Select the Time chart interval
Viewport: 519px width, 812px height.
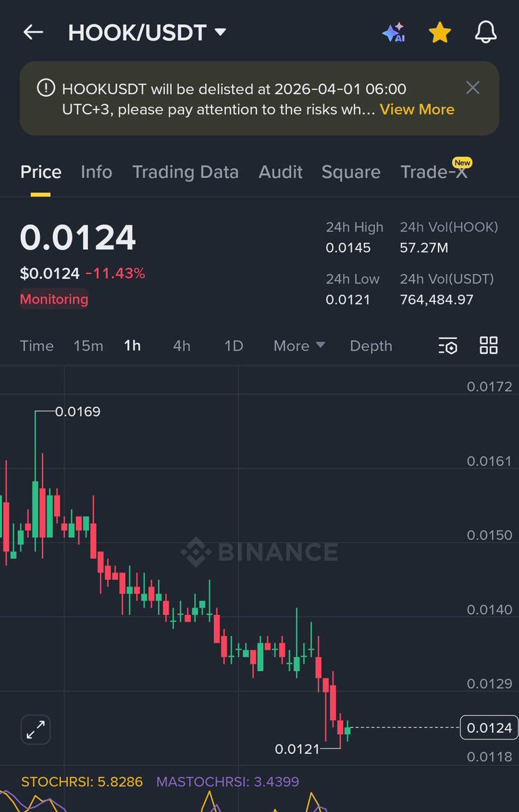(37, 346)
